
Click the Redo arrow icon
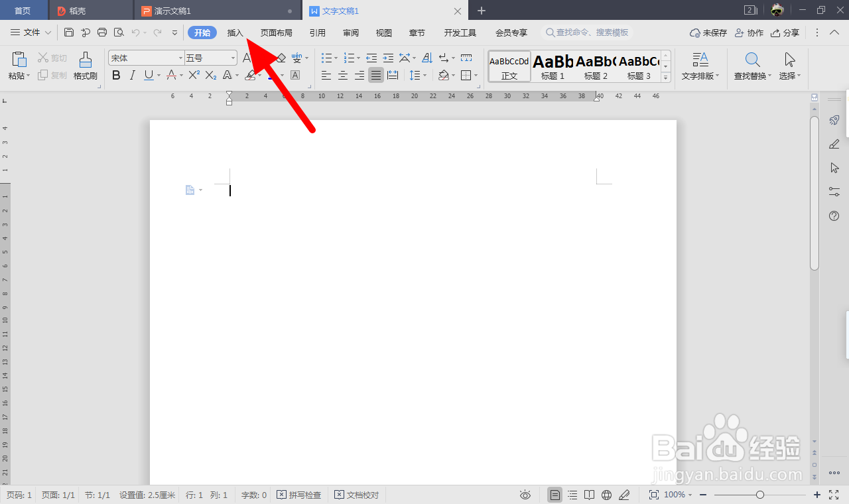(x=157, y=32)
